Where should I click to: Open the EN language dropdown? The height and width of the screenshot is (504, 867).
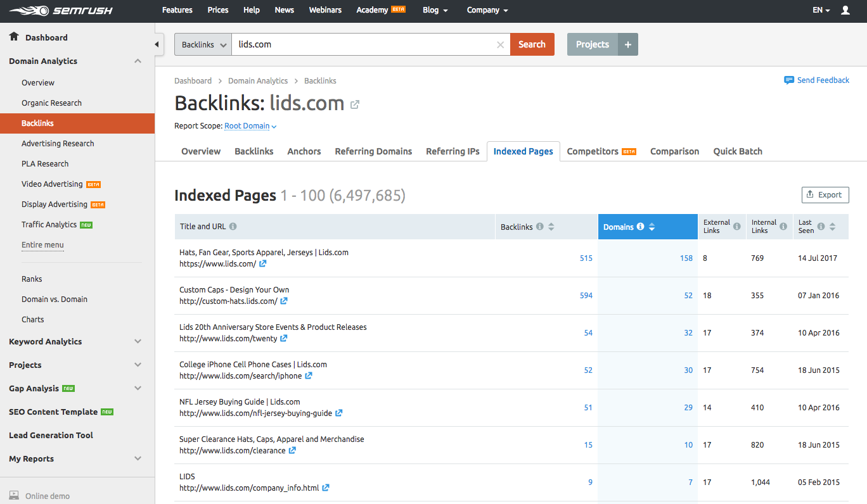point(821,10)
